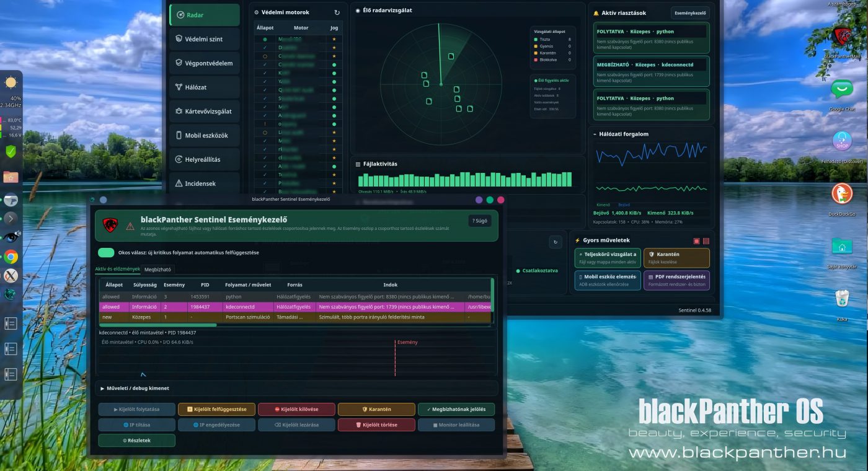The height and width of the screenshot is (471, 868).
Task: Open the Radar section in Sentinel sidebar
Action: tap(205, 15)
